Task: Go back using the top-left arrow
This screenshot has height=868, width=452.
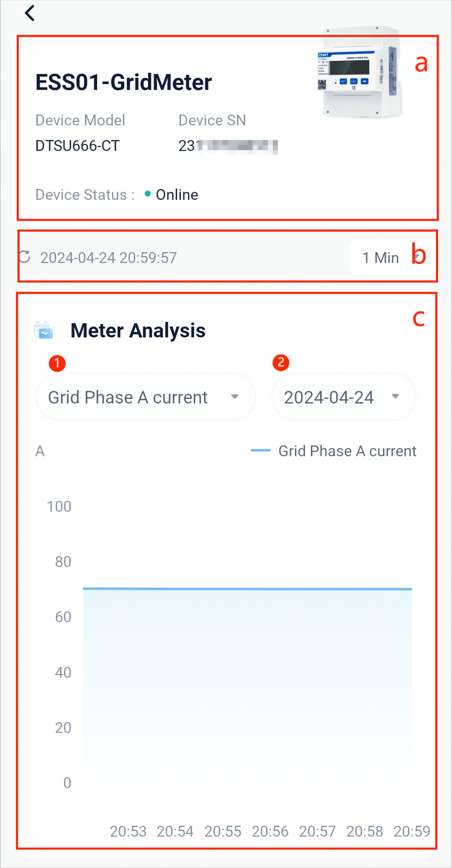Action: click(30, 13)
